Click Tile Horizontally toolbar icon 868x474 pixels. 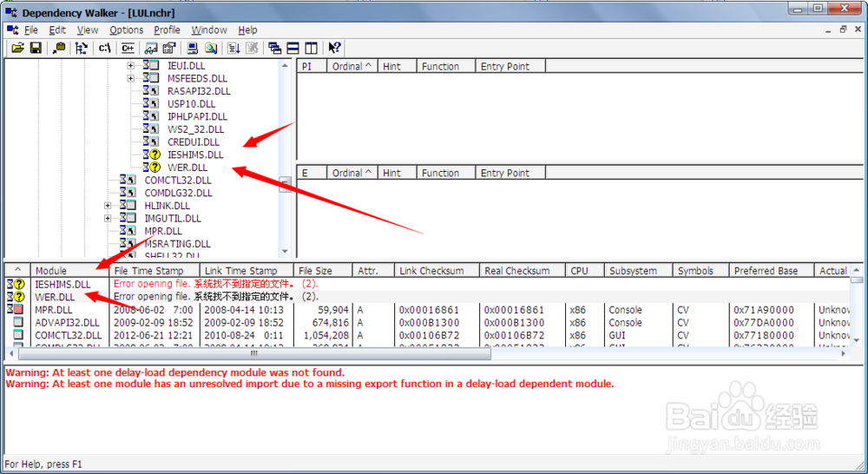(293, 48)
